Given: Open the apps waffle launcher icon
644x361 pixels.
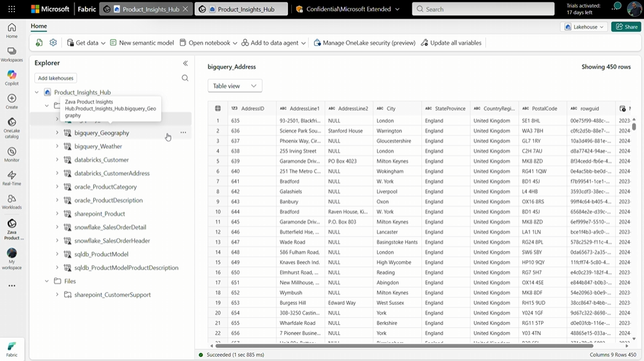Looking at the screenshot, I should tap(12, 9).
